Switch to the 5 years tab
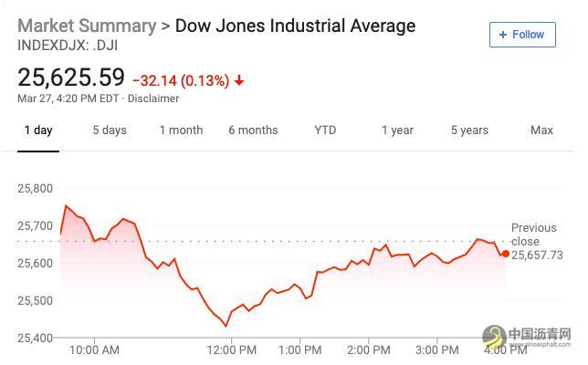Screen dimensions: 588x365 (x=469, y=130)
